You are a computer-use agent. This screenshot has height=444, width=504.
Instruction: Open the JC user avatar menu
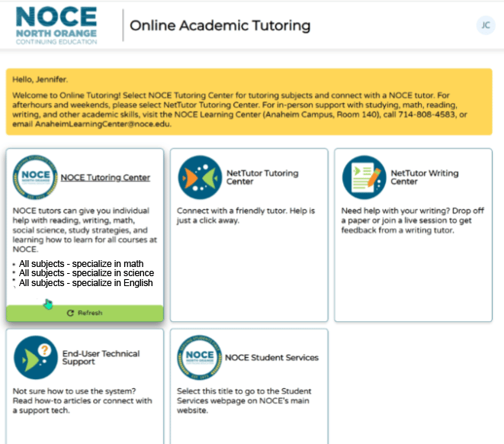tap(486, 25)
